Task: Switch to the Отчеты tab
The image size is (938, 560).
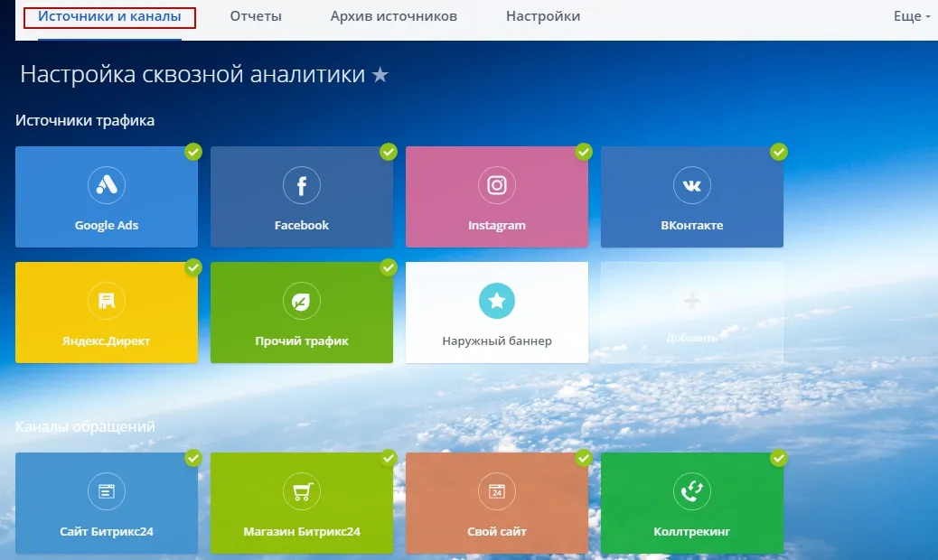Action: point(256,16)
